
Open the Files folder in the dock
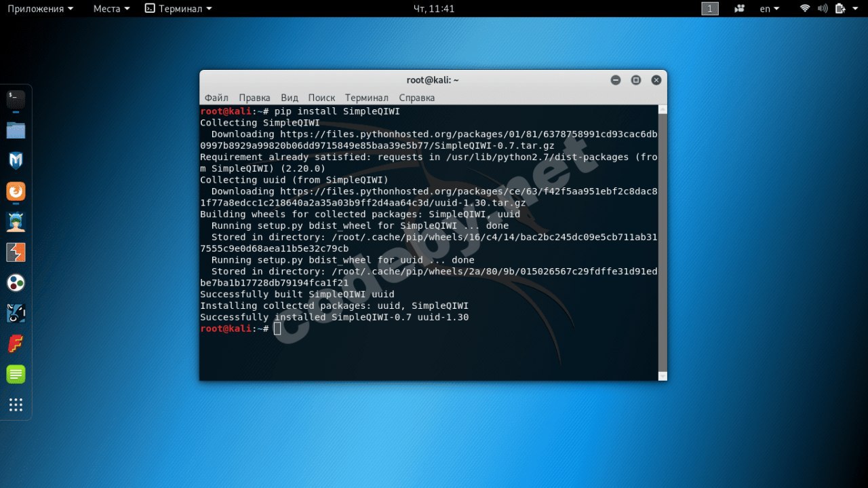point(16,130)
